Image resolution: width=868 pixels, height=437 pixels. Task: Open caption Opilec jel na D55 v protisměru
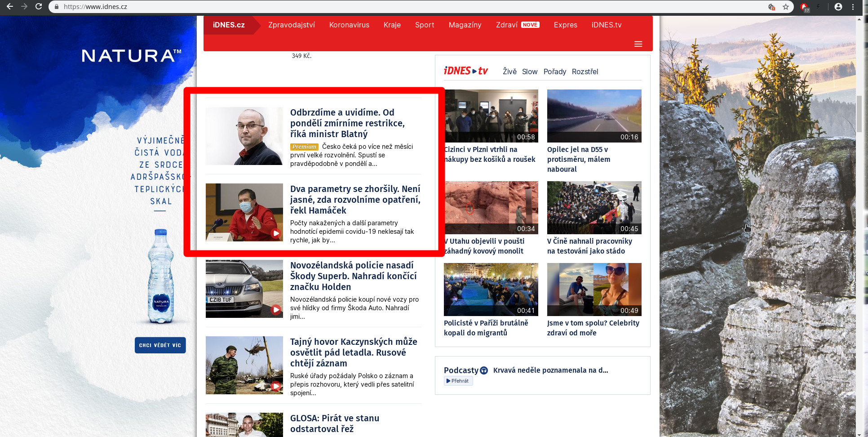579,159
